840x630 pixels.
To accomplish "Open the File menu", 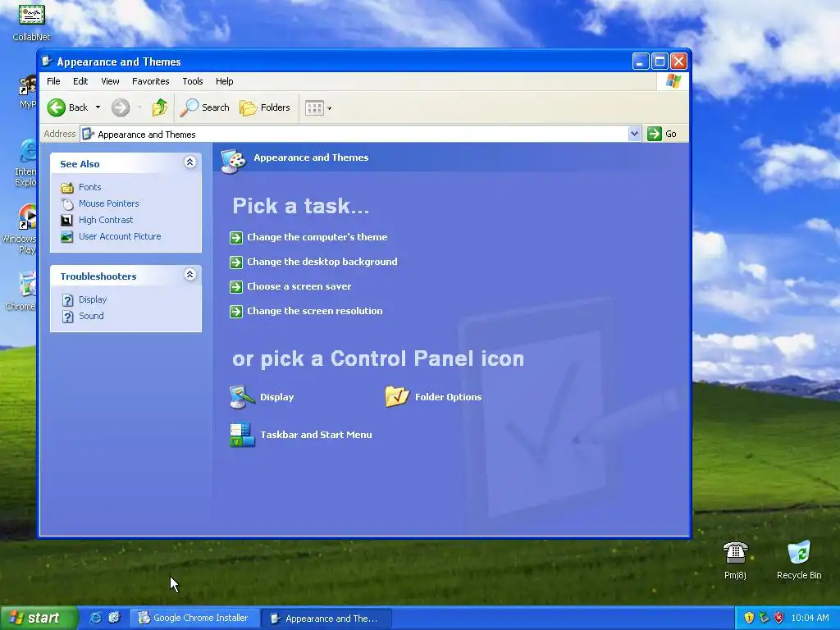I will 53,81.
